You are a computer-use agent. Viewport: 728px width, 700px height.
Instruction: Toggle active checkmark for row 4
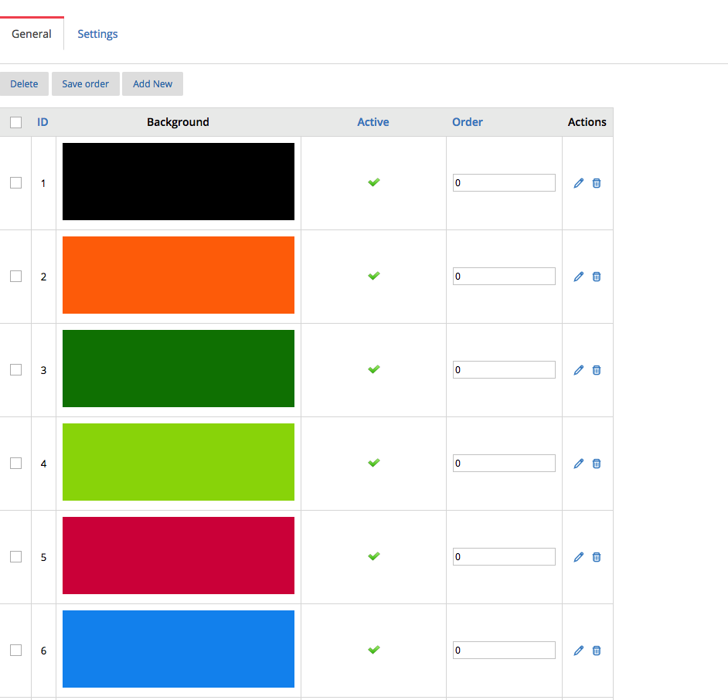[374, 463]
